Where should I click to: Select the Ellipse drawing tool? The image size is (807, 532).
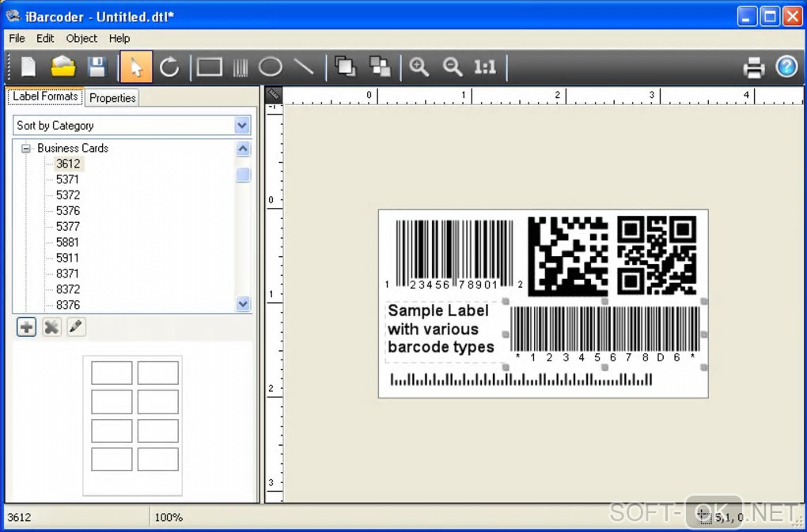click(271, 67)
